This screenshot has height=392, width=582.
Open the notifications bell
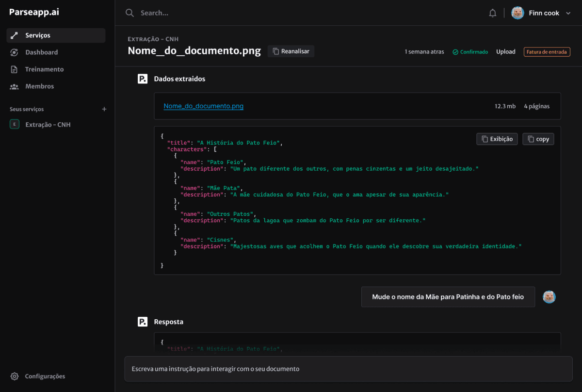[492, 13]
